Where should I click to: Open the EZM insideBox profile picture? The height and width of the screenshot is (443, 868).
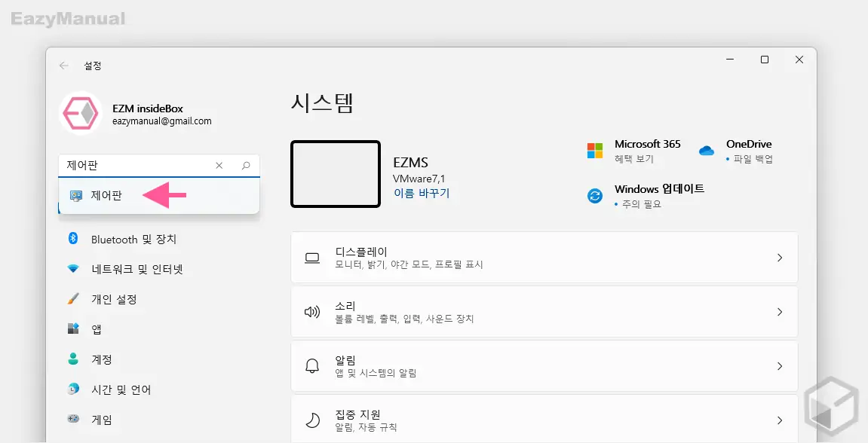click(80, 112)
